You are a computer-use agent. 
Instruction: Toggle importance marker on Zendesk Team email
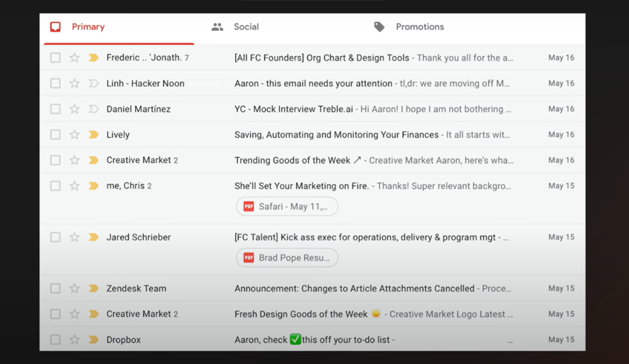(93, 288)
